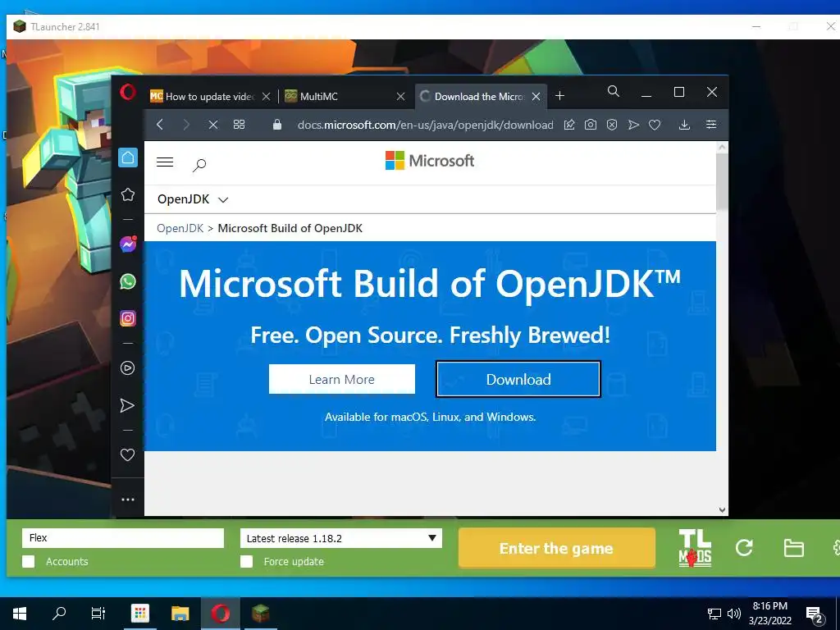Open the Opera snapshot camera tool
Image resolution: width=840 pixels, height=630 pixels.
pos(591,125)
